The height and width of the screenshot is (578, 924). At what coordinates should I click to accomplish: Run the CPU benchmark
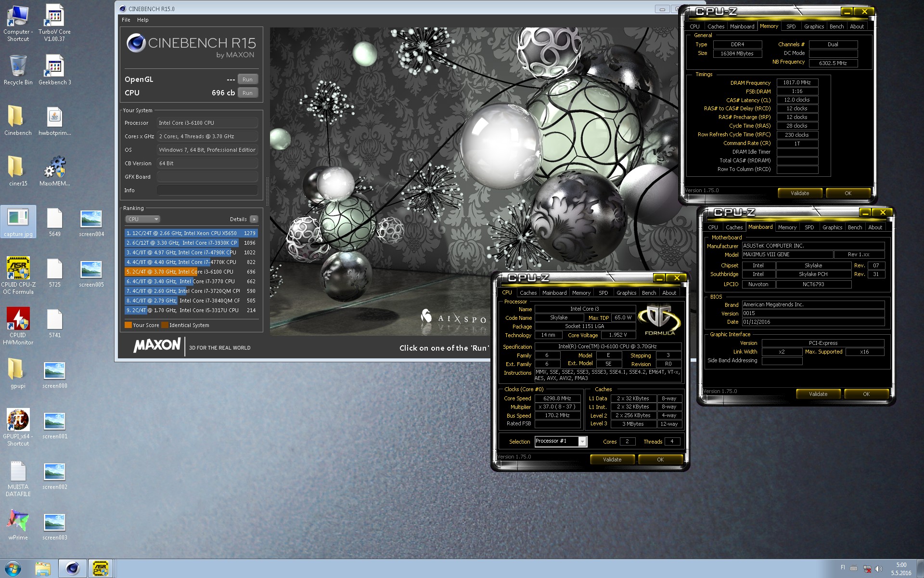coord(247,93)
